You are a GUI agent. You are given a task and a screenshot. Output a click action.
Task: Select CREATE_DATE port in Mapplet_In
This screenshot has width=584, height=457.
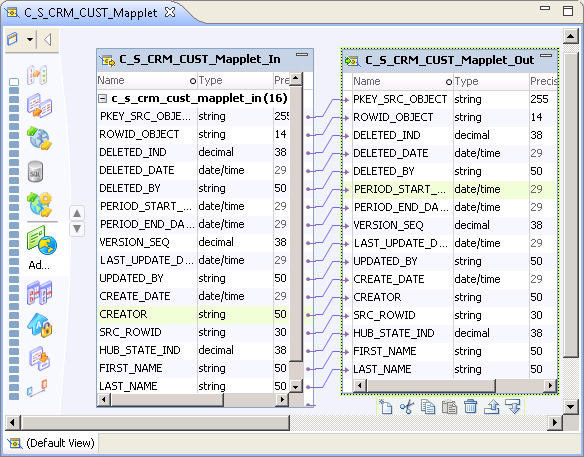coord(193,296)
